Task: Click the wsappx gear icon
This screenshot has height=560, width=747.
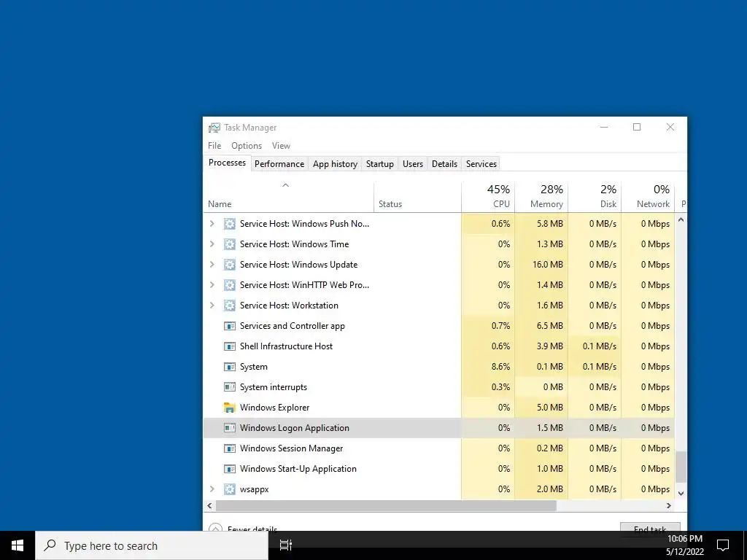Action: tap(230, 489)
